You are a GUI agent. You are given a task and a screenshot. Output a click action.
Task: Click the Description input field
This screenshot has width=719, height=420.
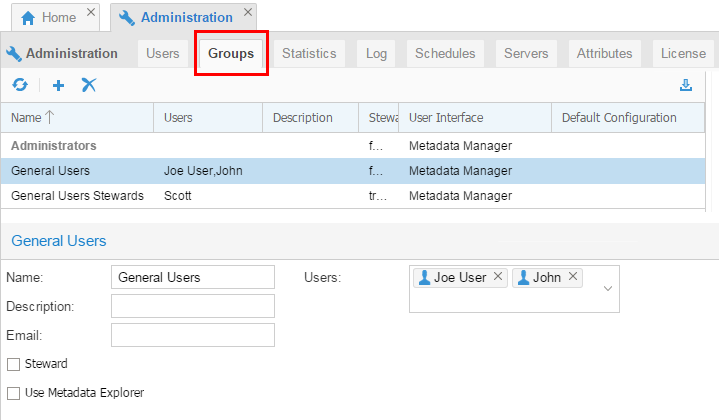pos(192,306)
